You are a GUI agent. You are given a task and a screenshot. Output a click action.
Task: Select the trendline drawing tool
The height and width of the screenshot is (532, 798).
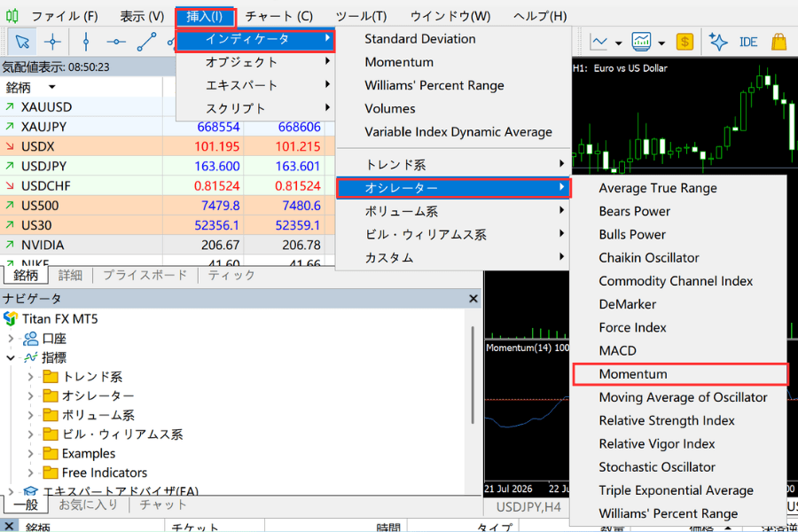point(146,42)
